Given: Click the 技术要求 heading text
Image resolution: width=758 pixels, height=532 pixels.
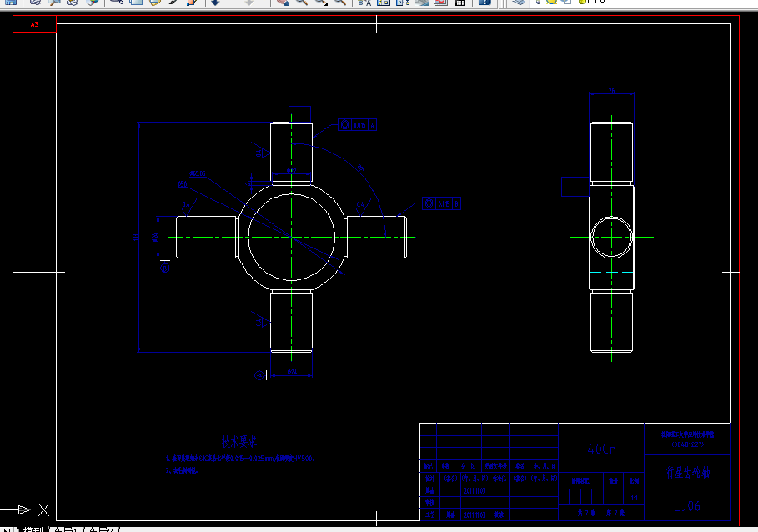Looking at the screenshot, I should click(239, 442).
